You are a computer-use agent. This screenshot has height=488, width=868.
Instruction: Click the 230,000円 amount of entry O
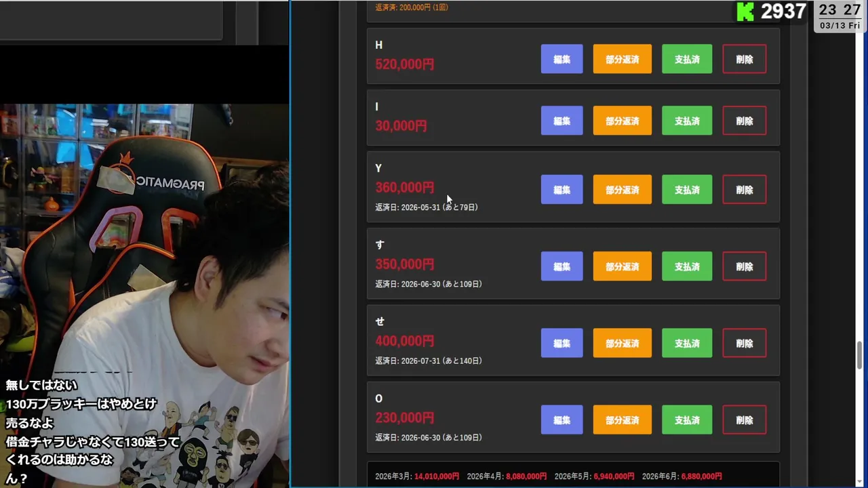(405, 418)
